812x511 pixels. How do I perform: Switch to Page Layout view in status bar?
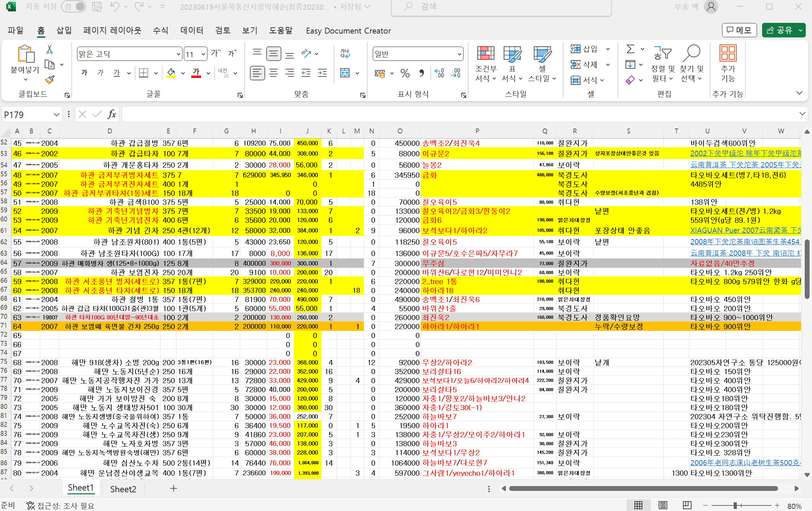pos(663,505)
